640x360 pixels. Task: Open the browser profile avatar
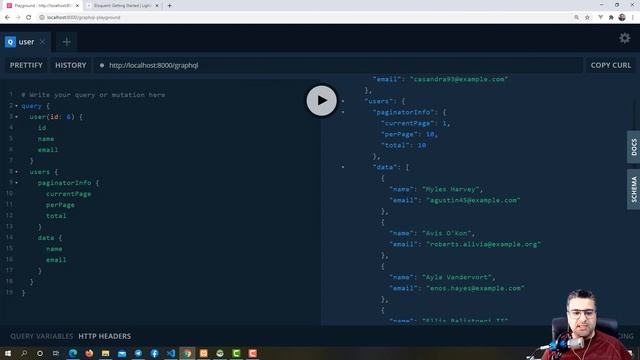(x=622, y=17)
